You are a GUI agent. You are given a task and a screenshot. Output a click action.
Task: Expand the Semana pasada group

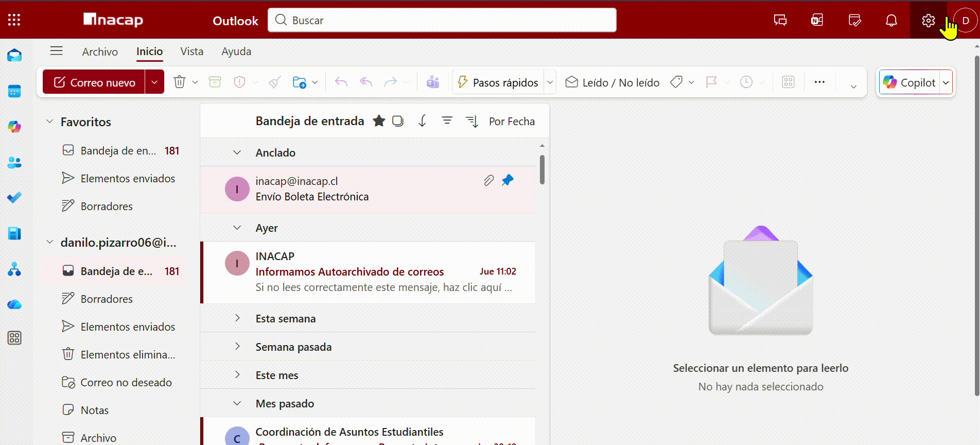(237, 347)
